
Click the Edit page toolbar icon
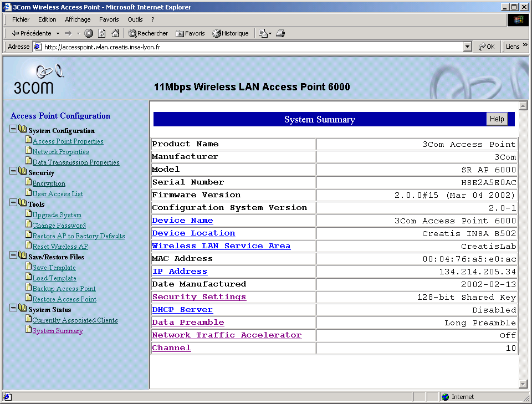[x=263, y=33]
